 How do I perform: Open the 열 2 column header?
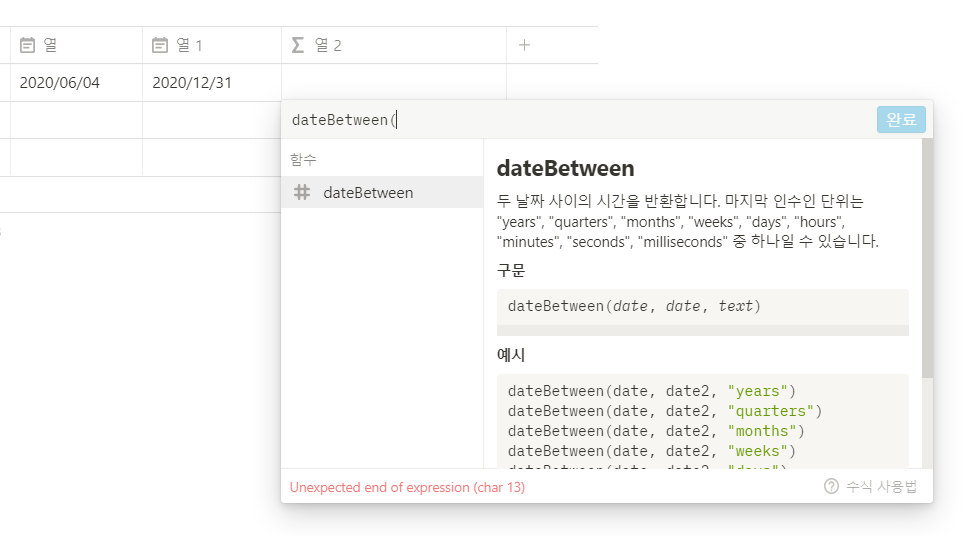pos(394,45)
